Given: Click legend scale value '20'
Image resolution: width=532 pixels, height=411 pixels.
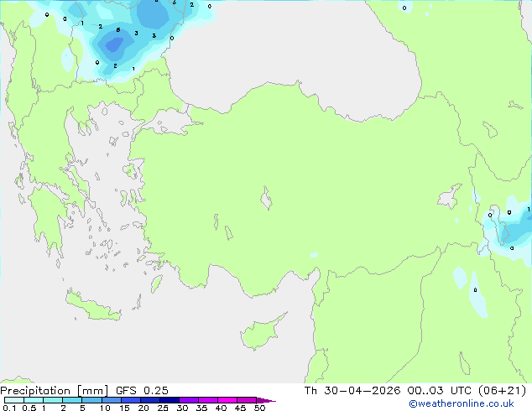Looking at the screenshot, I should (x=143, y=408).
